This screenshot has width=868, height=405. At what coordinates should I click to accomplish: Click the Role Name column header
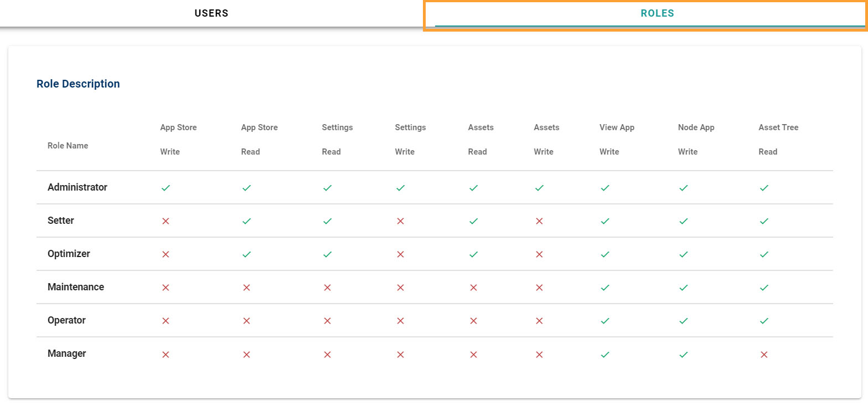[x=68, y=146]
